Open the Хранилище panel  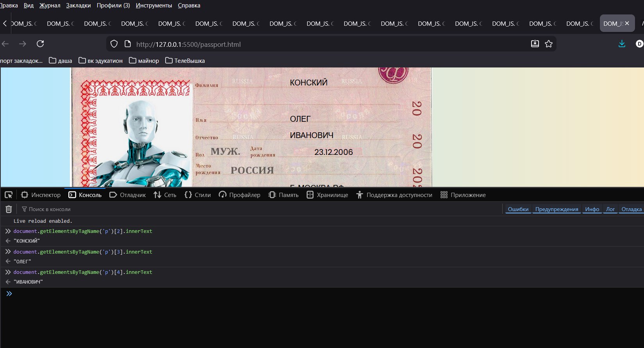point(327,195)
